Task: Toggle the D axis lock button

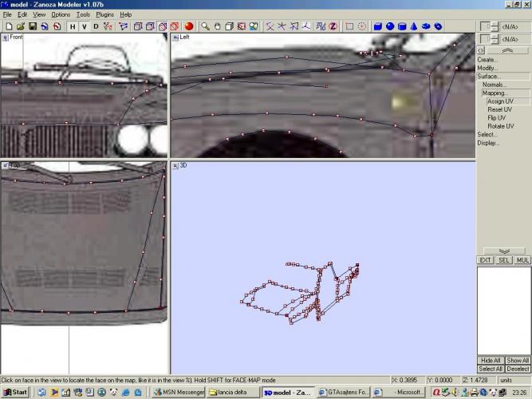Action: click(97, 26)
